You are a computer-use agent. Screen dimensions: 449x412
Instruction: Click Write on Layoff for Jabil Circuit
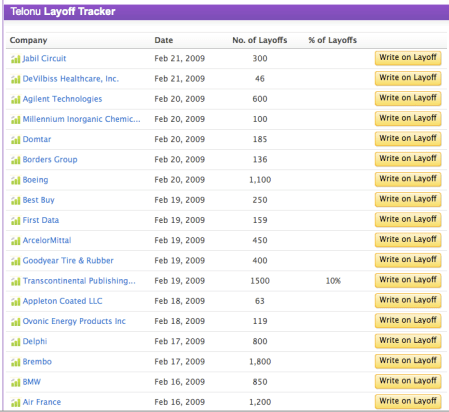[408, 58]
